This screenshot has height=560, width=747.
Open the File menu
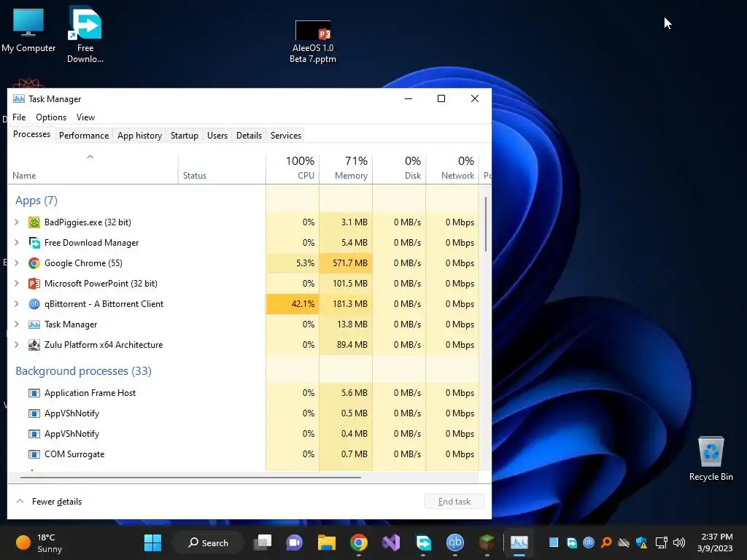19,117
